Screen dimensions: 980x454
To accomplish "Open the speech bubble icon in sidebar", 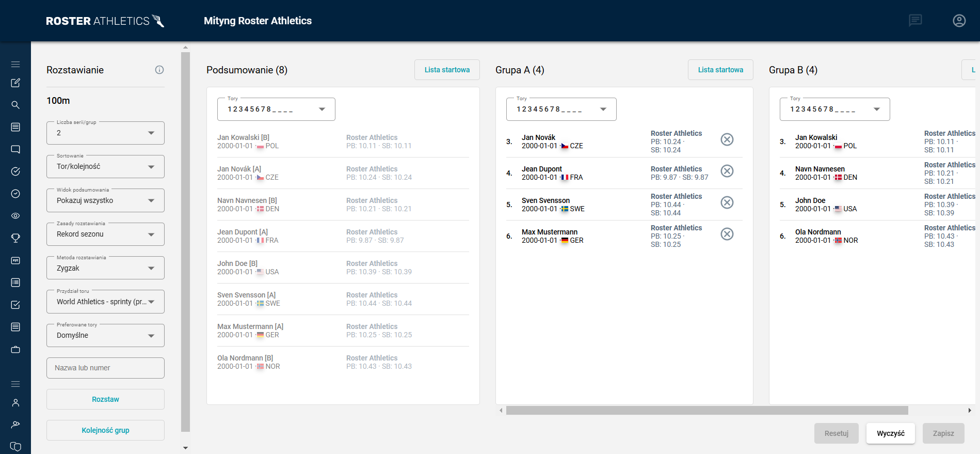I will click(x=15, y=149).
